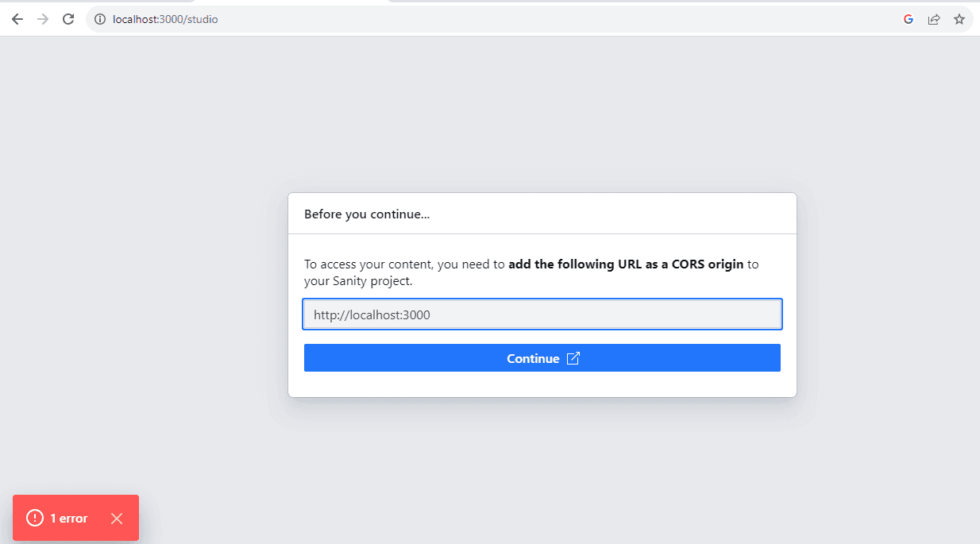Viewport: 980px width, 544px height.
Task: Click the "Before you continue..." dialog header
Action: coord(367,214)
